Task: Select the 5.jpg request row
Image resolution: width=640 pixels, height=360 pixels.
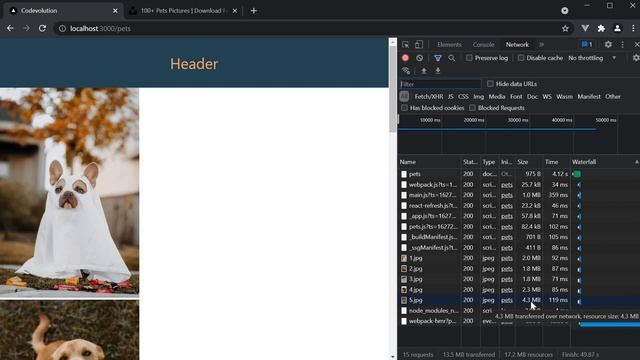Action: point(519,300)
